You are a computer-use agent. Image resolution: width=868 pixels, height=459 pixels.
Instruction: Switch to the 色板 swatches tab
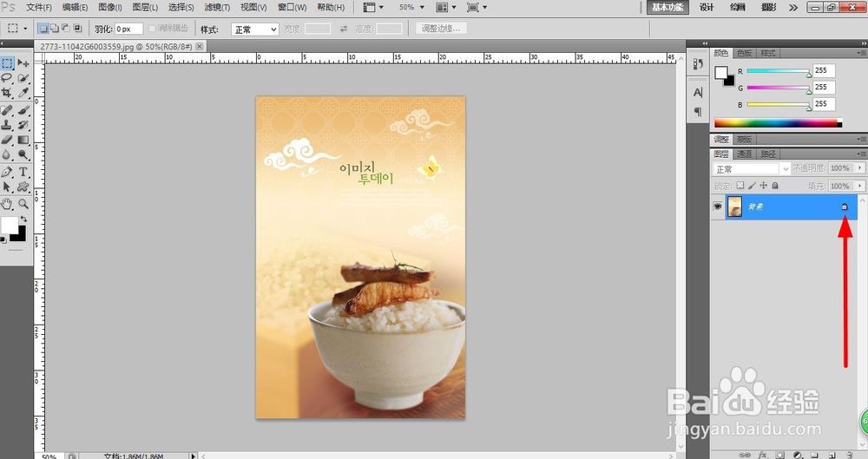[x=745, y=53]
